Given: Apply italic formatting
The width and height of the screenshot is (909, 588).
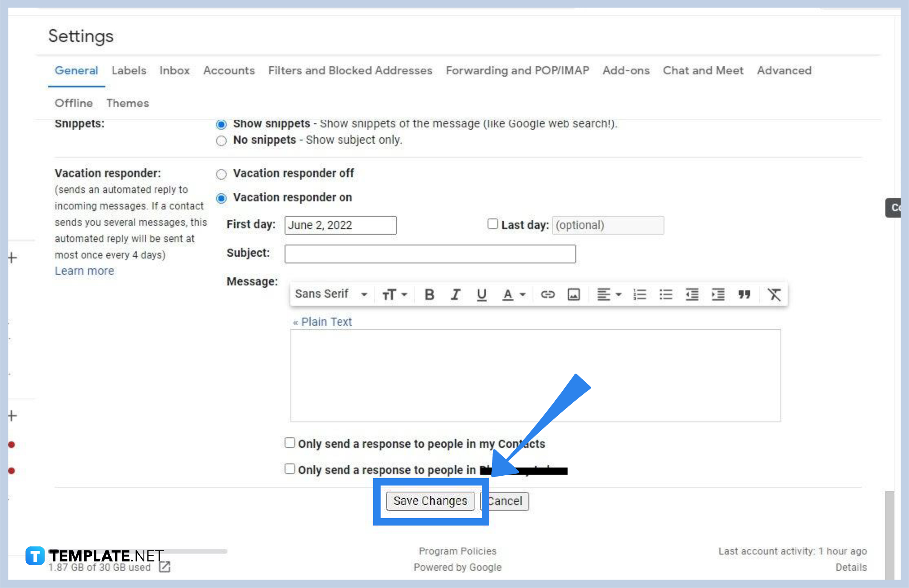Looking at the screenshot, I should tap(455, 294).
